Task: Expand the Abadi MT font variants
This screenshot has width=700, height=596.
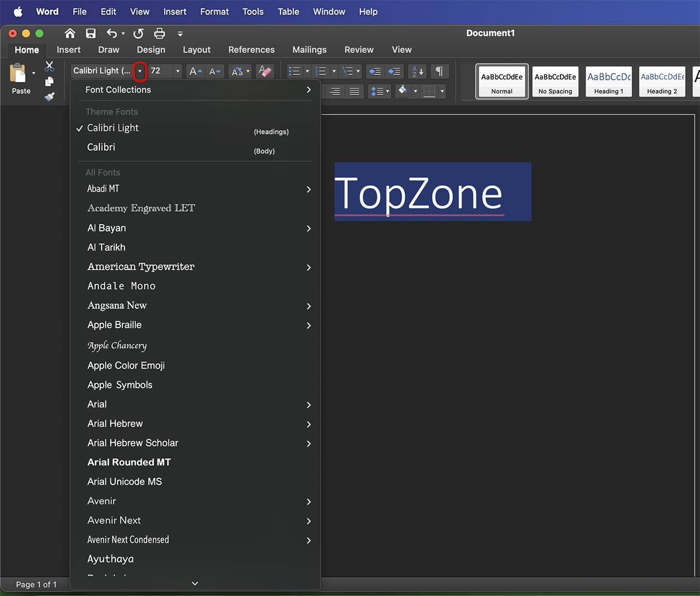Action: coord(308,189)
